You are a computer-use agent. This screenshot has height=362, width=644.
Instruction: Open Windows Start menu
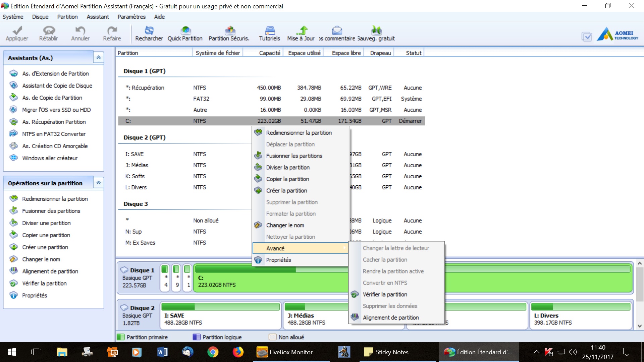(12, 352)
